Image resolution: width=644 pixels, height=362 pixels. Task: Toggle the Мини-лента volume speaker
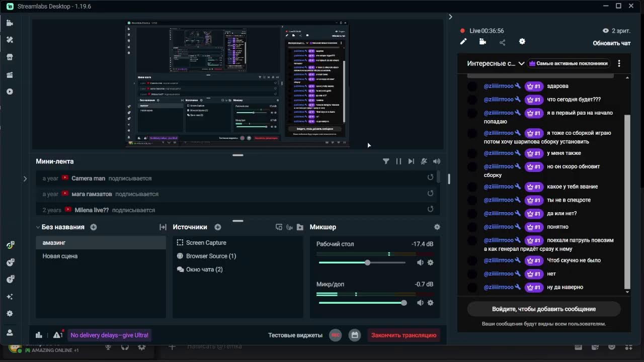pyautogui.click(x=437, y=161)
